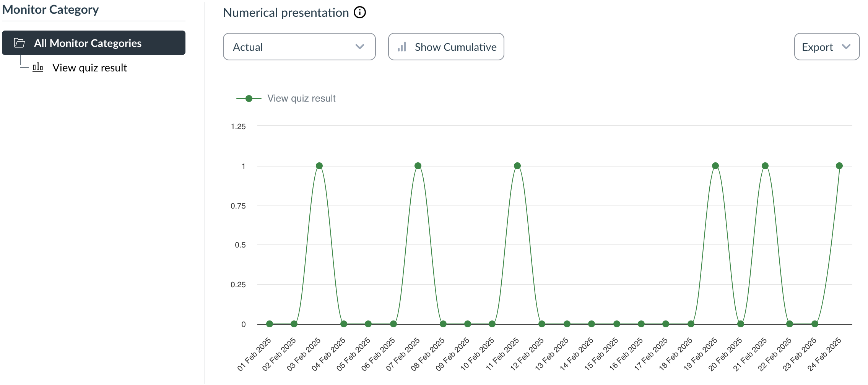The height and width of the screenshot is (385, 868).
Task: Click the info icon next to Numerical presentation
Action: click(x=359, y=12)
